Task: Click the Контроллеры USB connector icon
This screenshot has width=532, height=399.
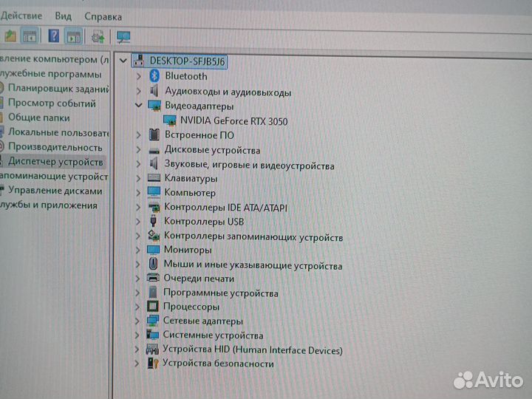Action: (153, 222)
